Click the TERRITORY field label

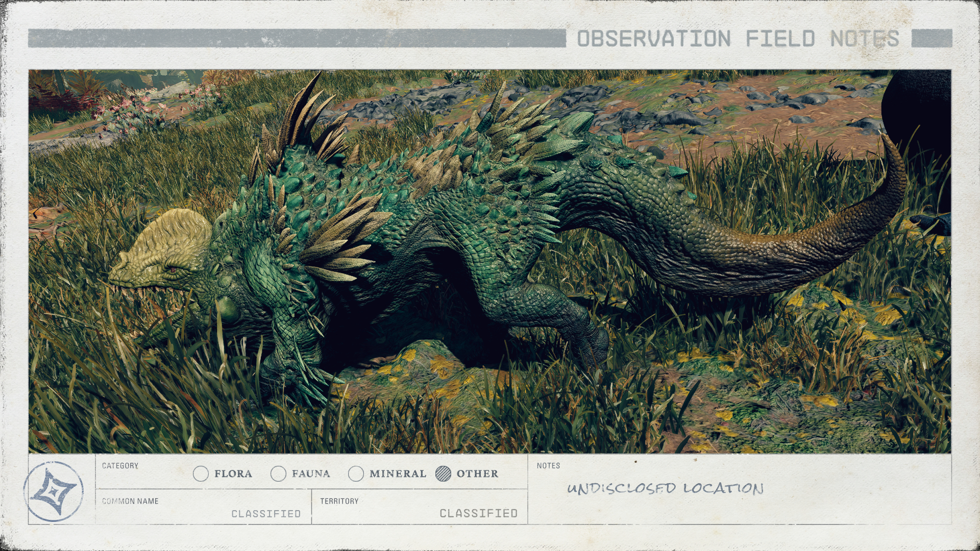pyautogui.click(x=339, y=501)
